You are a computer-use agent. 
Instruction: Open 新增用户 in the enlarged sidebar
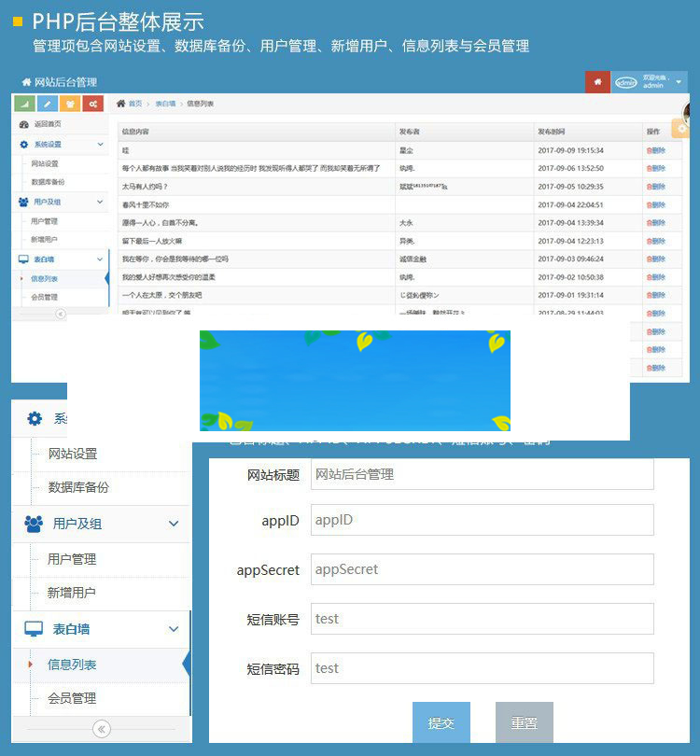pyautogui.click(x=72, y=593)
